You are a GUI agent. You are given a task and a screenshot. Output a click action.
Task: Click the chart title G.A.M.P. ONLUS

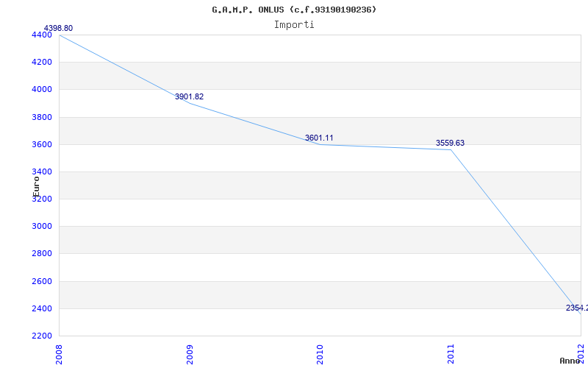tap(294, 10)
